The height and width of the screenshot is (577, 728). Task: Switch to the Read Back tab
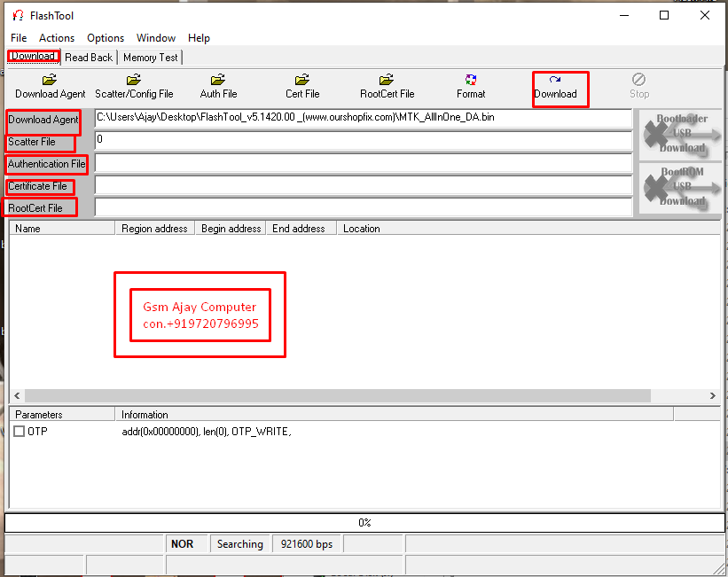pos(88,57)
